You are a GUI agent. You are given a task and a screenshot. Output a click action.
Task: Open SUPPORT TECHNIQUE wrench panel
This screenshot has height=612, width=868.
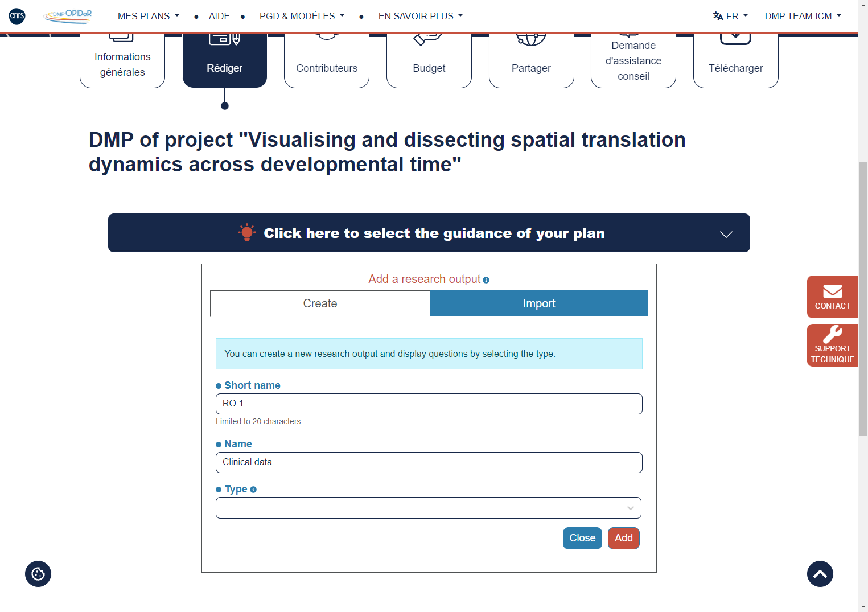coord(833,345)
